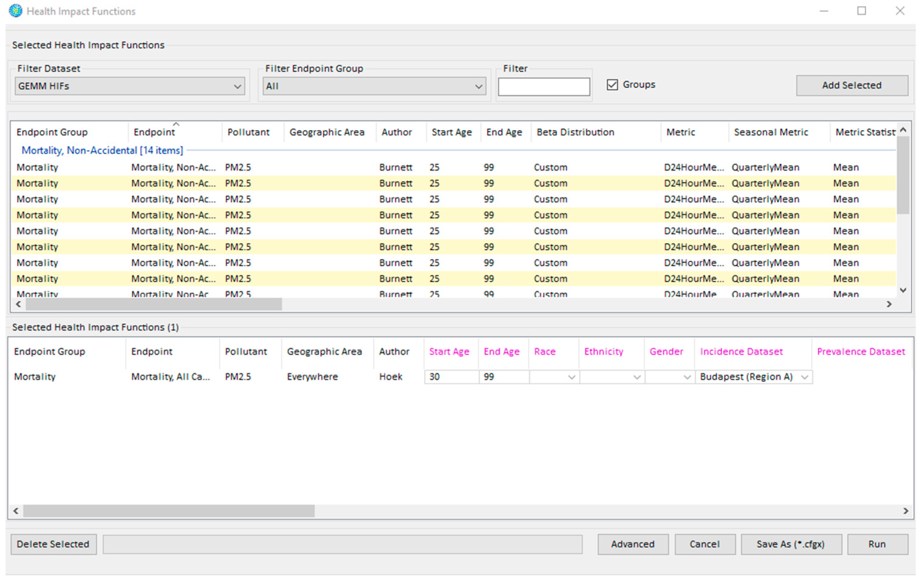Viewport: 924px width, 584px height.
Task: Collapse the Mortality, Non-Accidental group header
Action: tap(102, 150)
